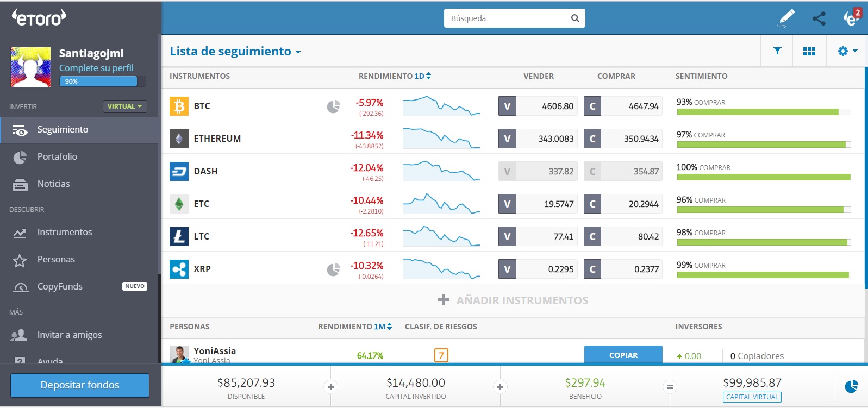Open the pencil compose-post icon
The image size is (868, 408).
click(786, 18)
